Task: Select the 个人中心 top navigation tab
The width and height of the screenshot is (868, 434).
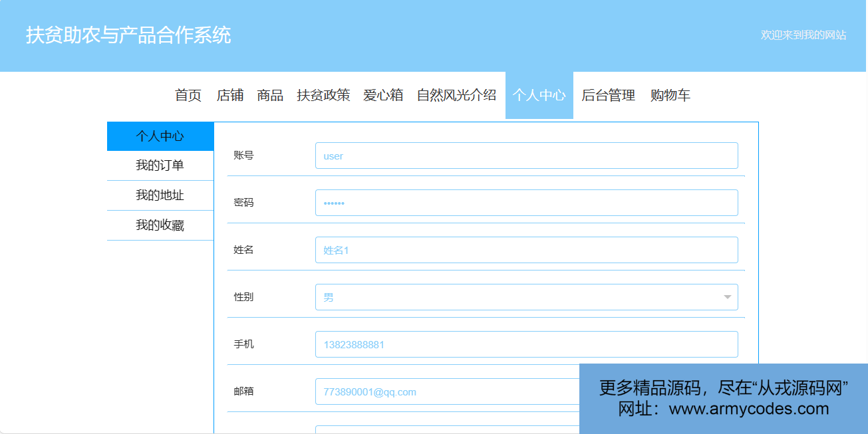Action: [539, 95]
